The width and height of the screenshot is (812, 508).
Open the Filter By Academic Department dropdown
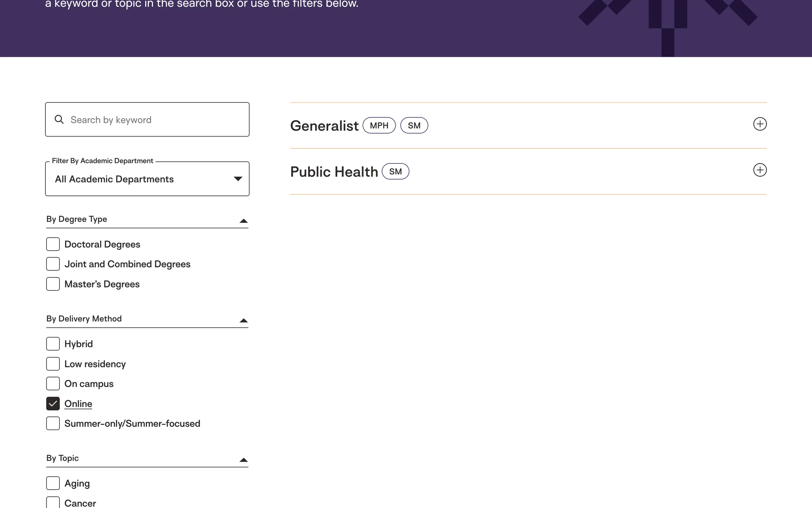coord(147,179)
